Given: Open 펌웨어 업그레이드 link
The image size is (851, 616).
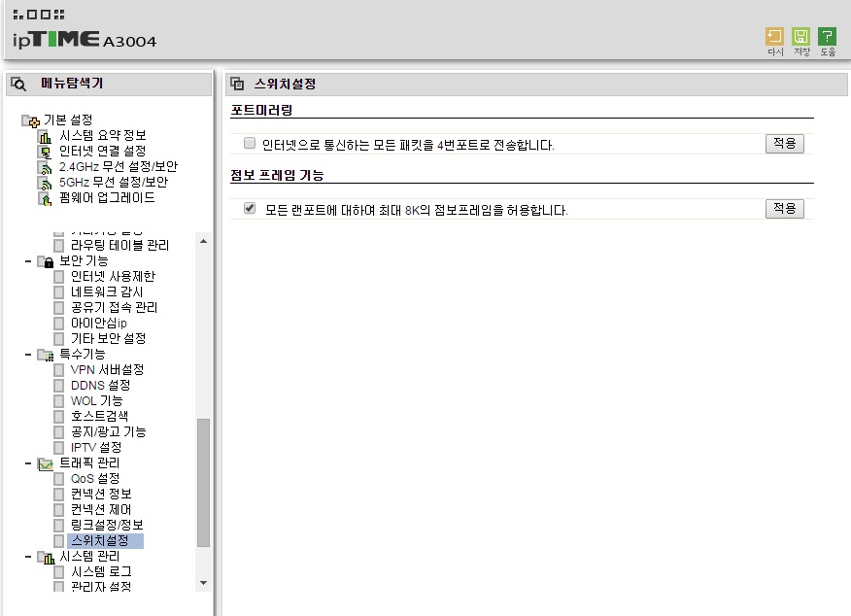Looking at the screenshot, I should (x=107, y=198).
